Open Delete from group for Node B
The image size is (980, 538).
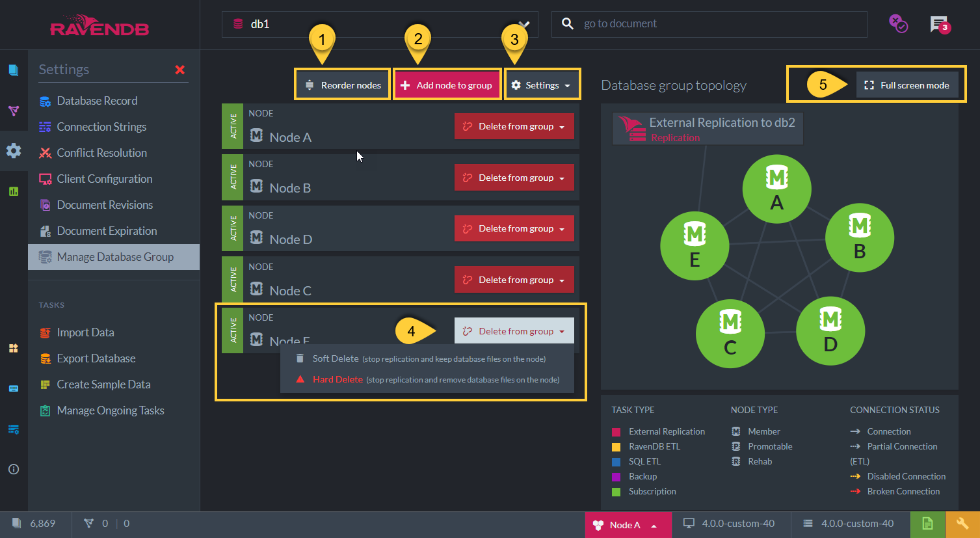514,178
